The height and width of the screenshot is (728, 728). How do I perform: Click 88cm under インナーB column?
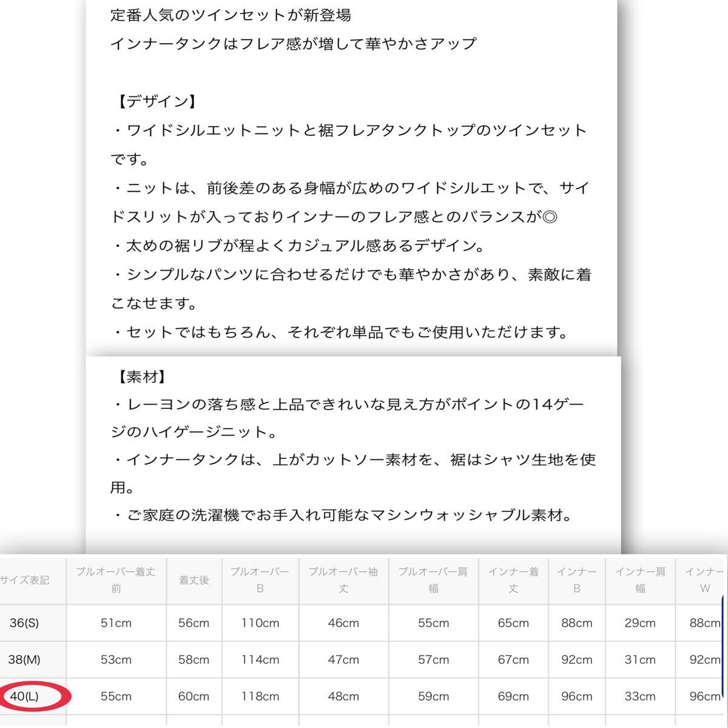(x=577, y=623)
